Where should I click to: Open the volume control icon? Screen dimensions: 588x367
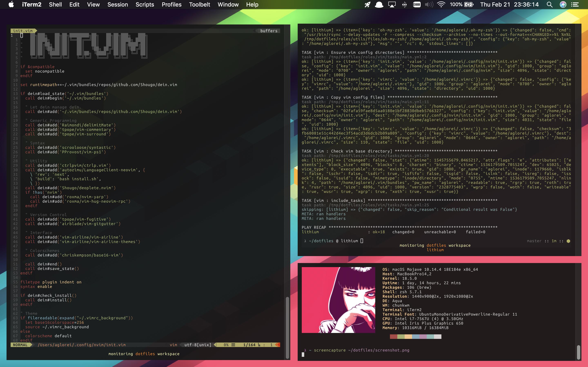pos(429,5)
